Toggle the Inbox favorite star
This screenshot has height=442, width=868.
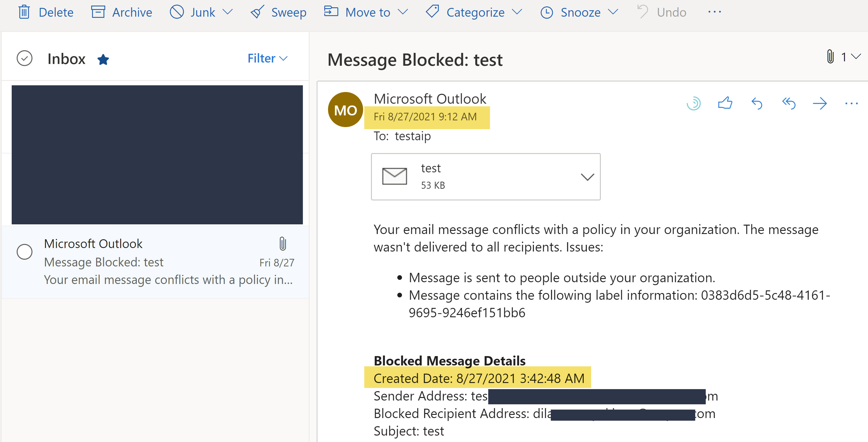(104, 59)
